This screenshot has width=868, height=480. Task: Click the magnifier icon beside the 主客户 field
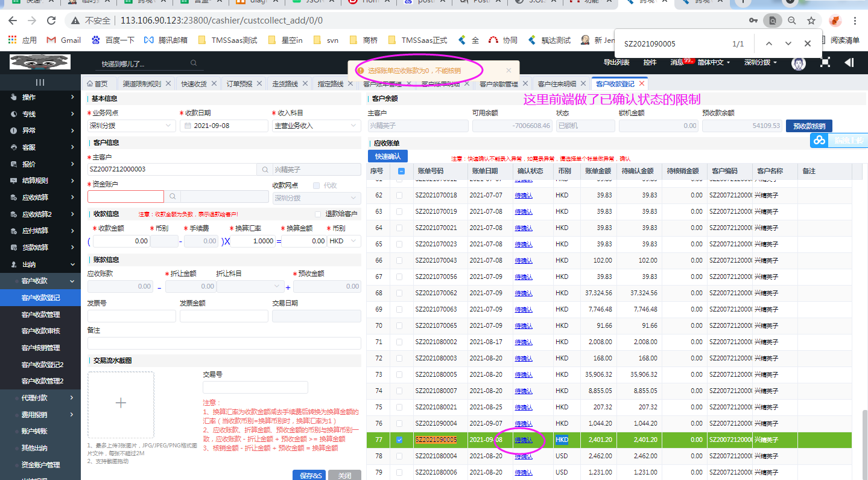tap(264, 170)
